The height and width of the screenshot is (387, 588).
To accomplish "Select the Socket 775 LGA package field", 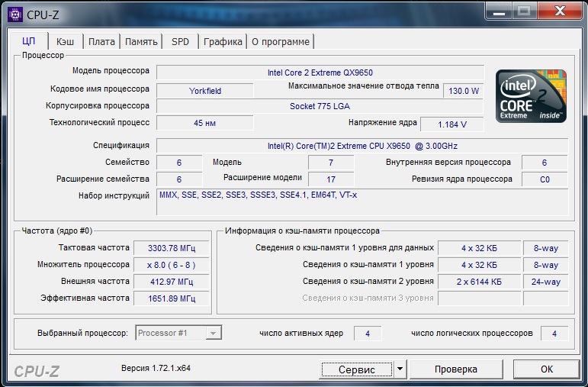I will (320, 106).
